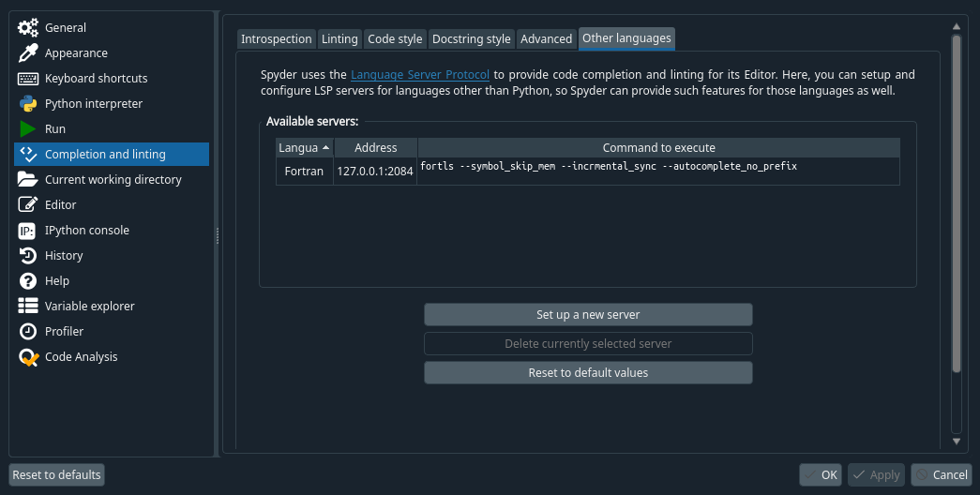Switch to the Linting tab
Image resolution: width=980 pixels, height=495 pixels.
pos(339,38)
